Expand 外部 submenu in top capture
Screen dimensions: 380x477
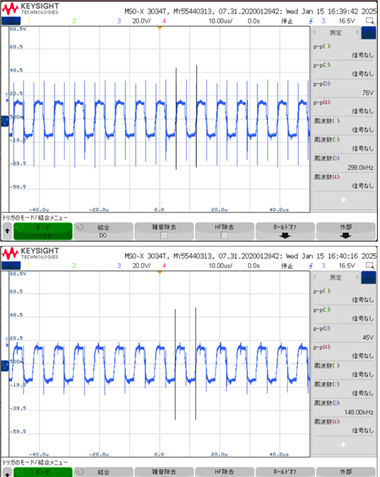coord(345,231)
